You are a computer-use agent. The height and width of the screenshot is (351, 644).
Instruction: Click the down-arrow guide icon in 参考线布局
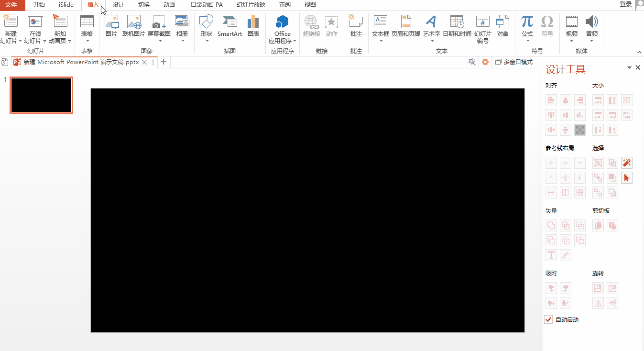pyautogui.click(x=580, y=178)
